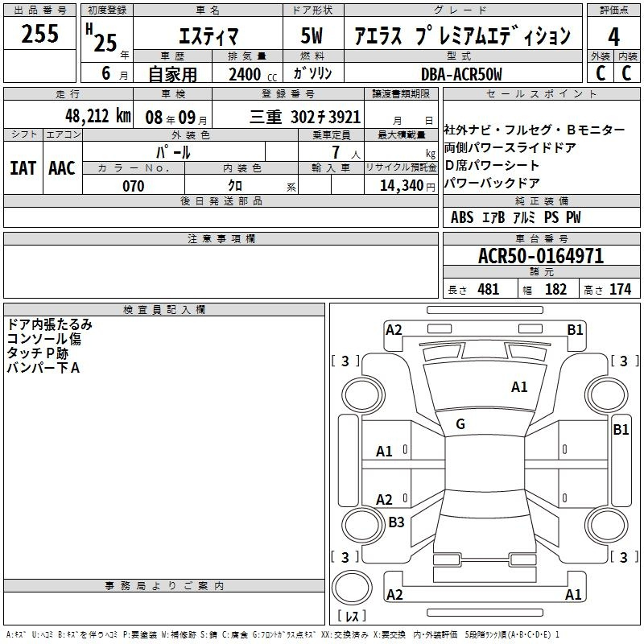644x644 pixels.
Task: Select displacement value 2400 cc
Action: pyautogui.click(x=253, y=74)
